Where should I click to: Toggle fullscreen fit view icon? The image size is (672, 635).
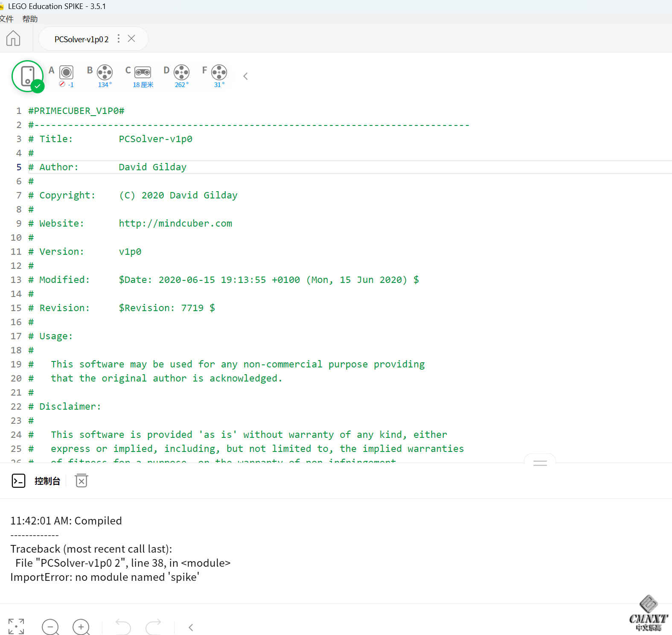point(16,626)
